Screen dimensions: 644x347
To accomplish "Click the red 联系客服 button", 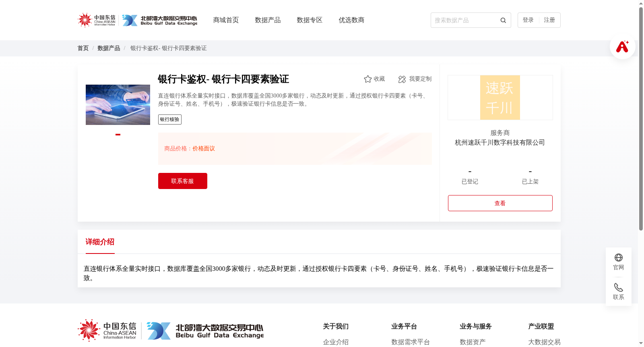I will coord(183,181).
